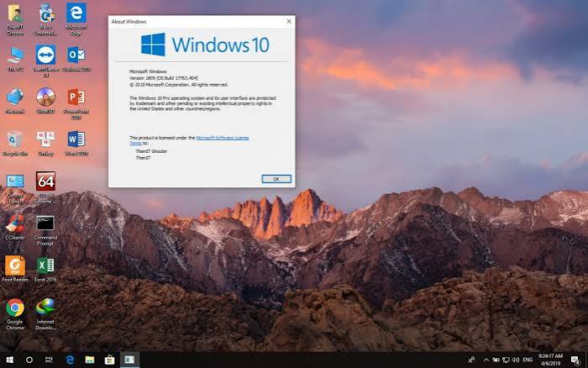Open the TeamViewer desktop icon
588x368 pixels.
pyautogui.click(x=45, y=61)
